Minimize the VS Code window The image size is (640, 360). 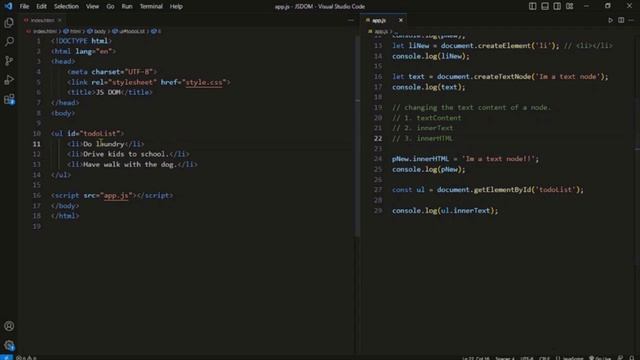pos(586,6)
